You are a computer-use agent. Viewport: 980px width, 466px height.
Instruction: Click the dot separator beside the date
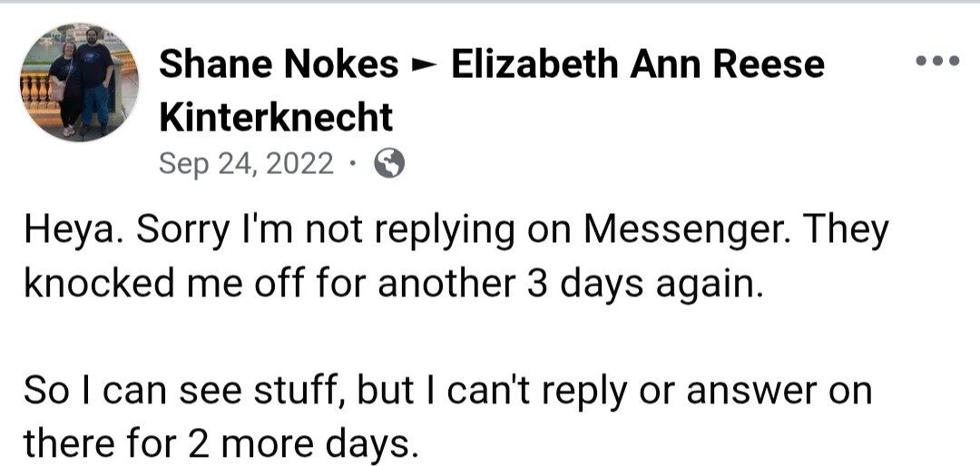(x=353, y=165)
